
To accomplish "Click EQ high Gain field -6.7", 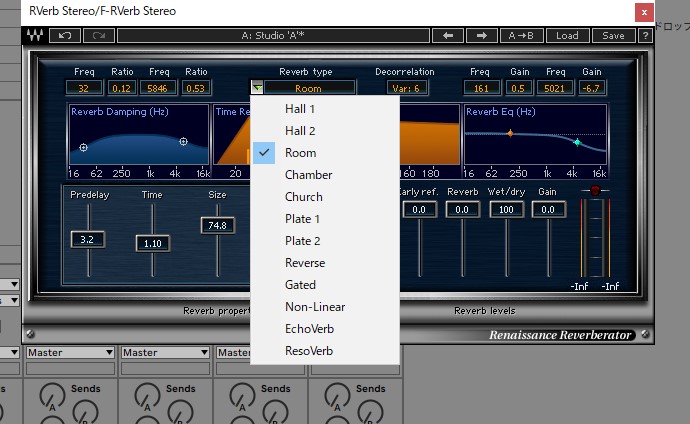I will coord(591,88).
